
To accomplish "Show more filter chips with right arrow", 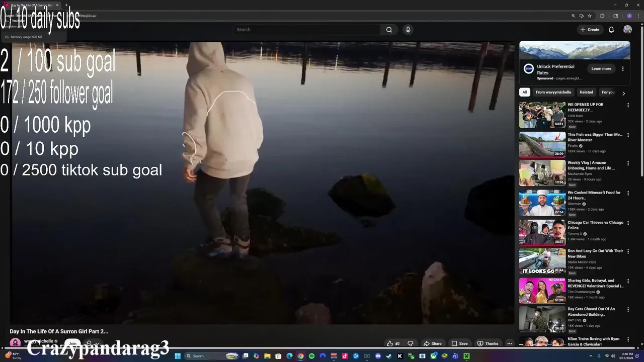I will (x=623, y=93).
